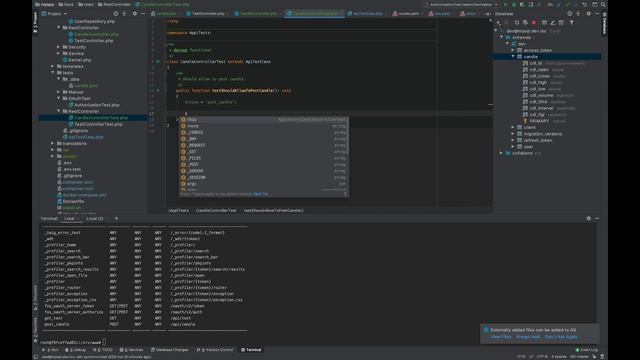Click the Filter funnel icon in Database toolbar

click(x=571, y=22)
